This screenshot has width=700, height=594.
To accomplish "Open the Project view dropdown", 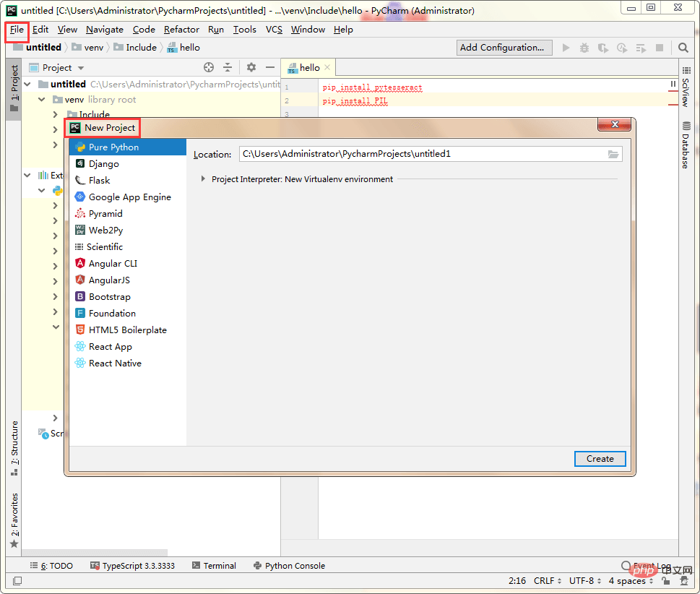I will pyautogui.click(x=81, y=68).
